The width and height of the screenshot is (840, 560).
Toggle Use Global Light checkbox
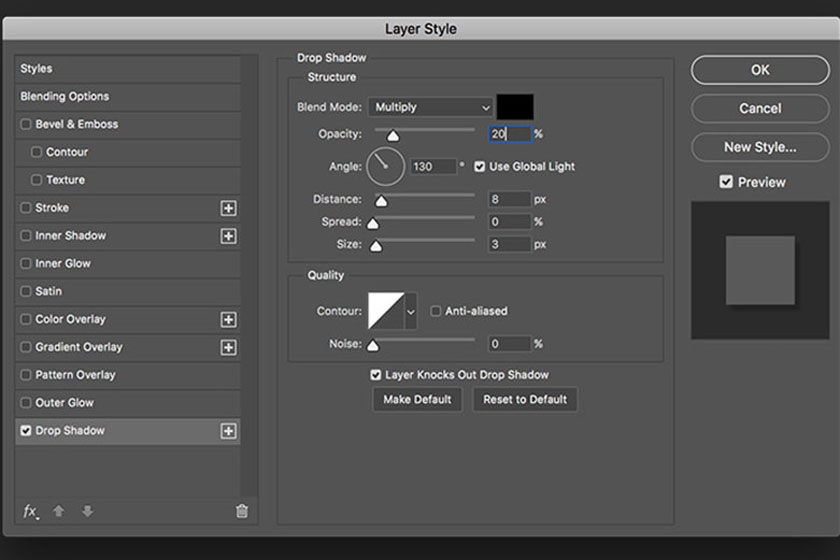479,167
